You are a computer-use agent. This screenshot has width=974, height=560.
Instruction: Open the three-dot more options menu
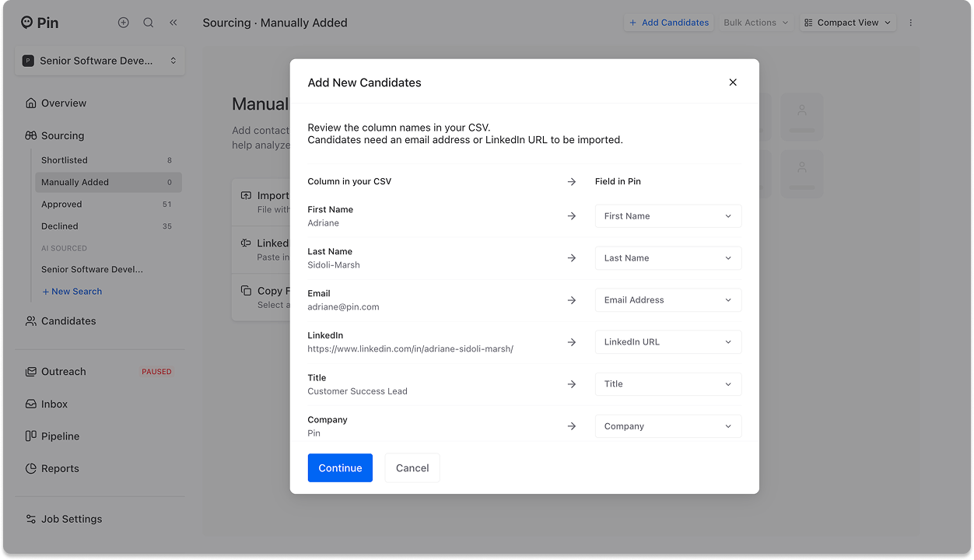click(x=911, y=23)
